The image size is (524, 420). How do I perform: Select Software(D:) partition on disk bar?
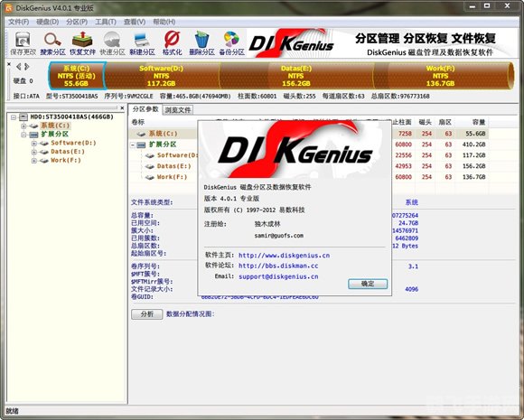coord(162,76)
